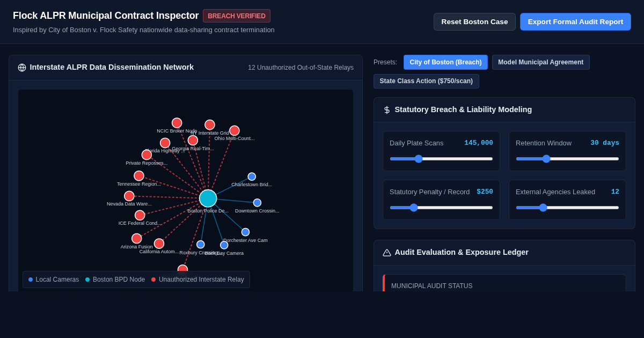Select the NY Interstate Grid node

[x=210, y=125]
